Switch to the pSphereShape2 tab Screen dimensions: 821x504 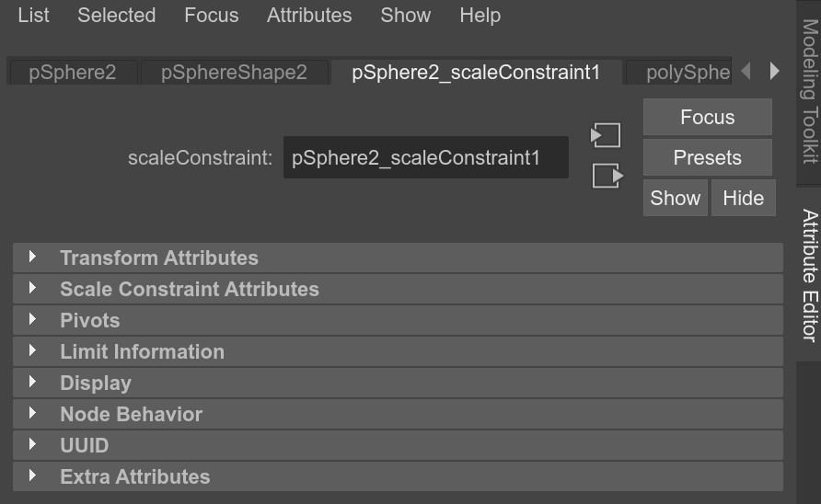pyautogui.click(x=234, y=73)
